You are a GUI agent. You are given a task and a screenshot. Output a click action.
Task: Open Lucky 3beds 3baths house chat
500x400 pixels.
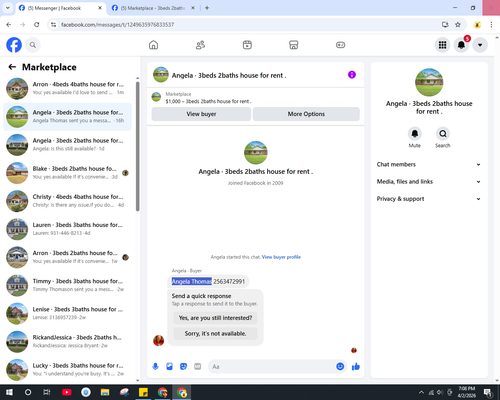point(67,370)
